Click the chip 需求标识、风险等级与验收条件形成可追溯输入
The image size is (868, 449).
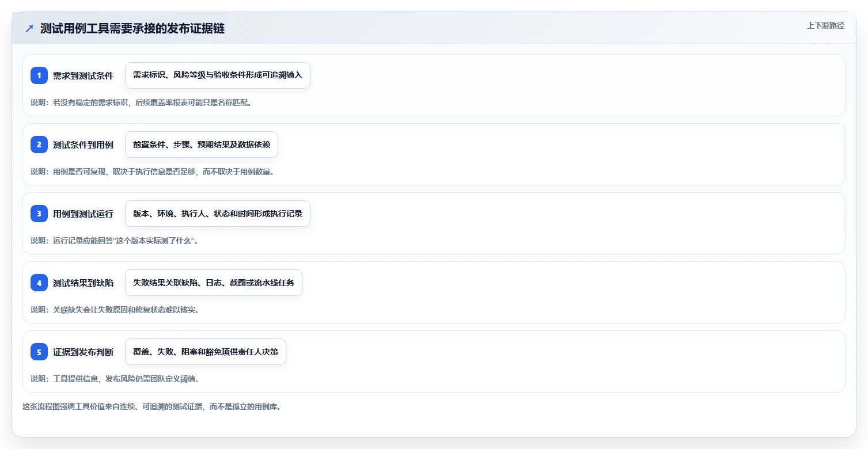pos(218,75)
